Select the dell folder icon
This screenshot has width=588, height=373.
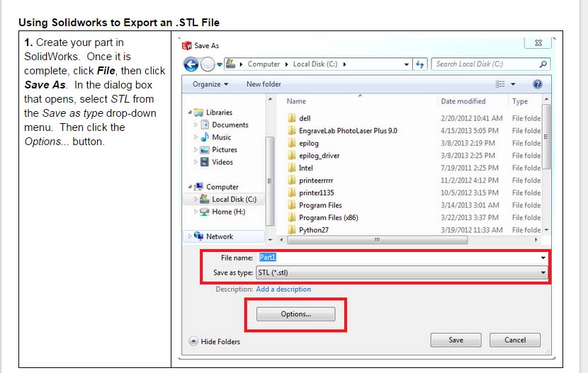[292, 118]
